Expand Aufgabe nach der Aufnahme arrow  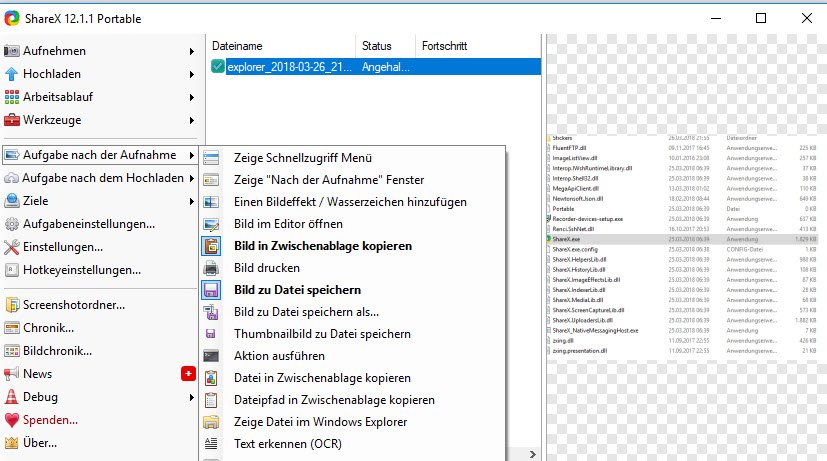coord(191,155)
